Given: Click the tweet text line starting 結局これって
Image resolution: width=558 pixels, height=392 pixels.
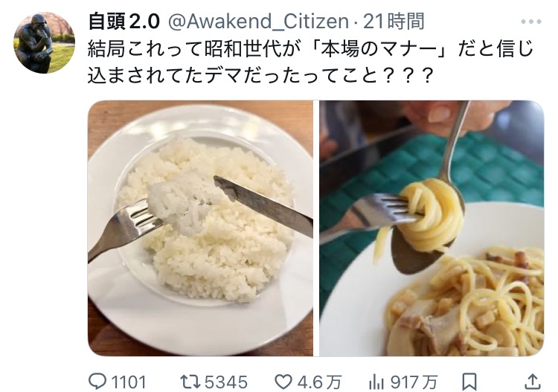Looking at the screenshot, I should pyautogui.click(x=311, y=49).
